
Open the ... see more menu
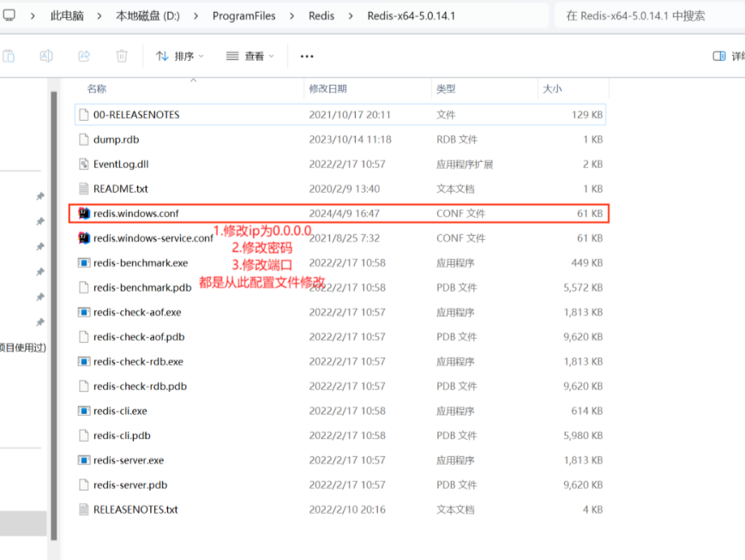click(306, 56)
